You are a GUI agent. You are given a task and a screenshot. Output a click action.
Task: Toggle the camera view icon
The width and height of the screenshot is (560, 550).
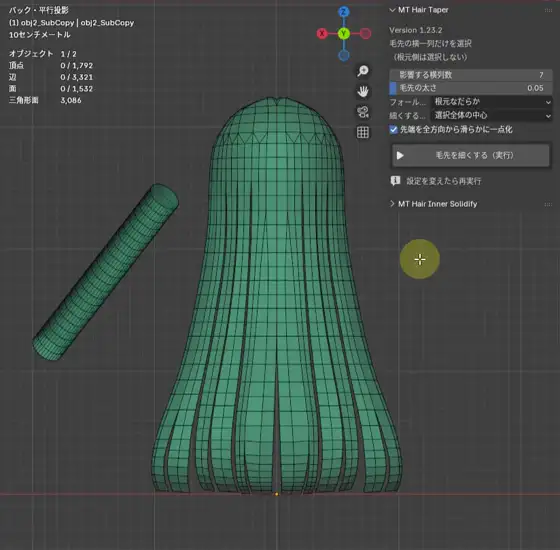pos(363,112)
